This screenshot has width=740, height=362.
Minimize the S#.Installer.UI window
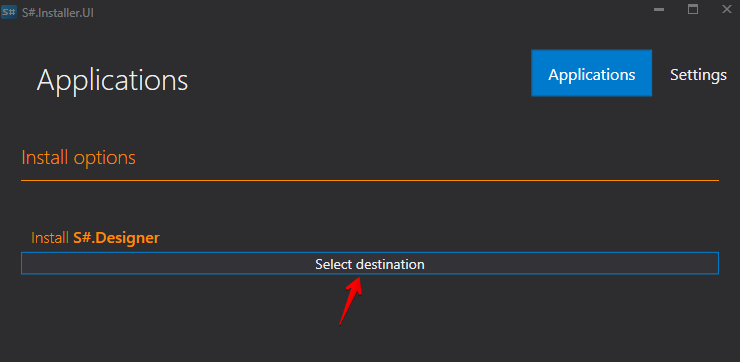(x=659, y=9)
